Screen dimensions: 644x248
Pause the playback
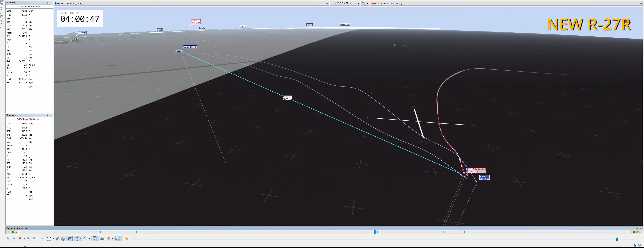pos(20,238)
